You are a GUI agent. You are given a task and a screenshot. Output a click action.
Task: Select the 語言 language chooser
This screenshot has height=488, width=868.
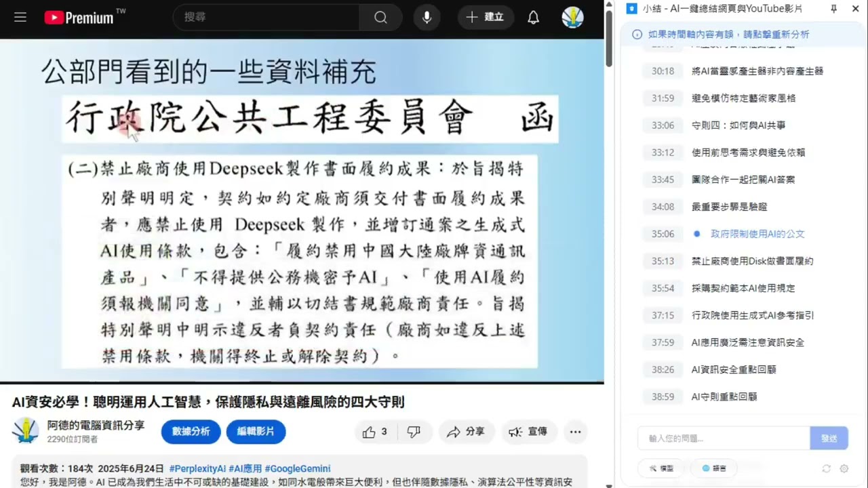point(714,468)
